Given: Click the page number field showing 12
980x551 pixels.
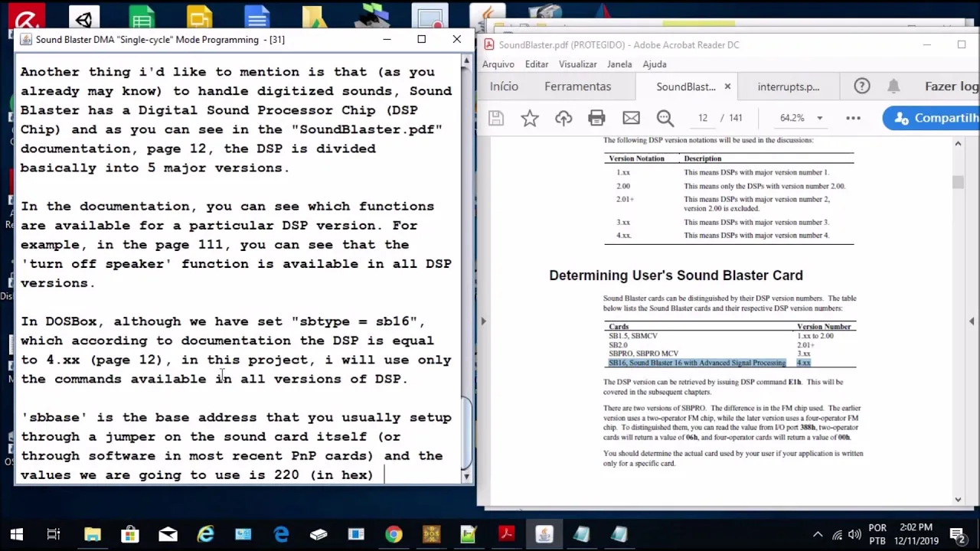Looking at the screenshot, I should pyautogui.click(x=703, y=118).
